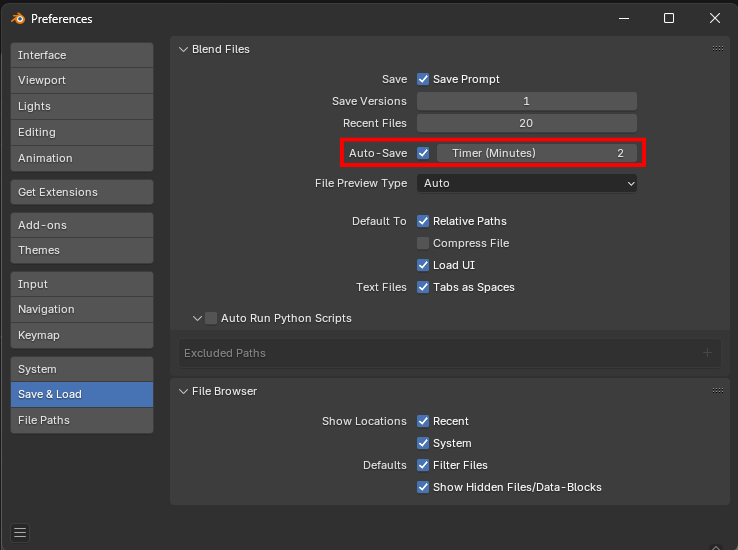Click the Excluded Paths list area

(x=449, y=353)
